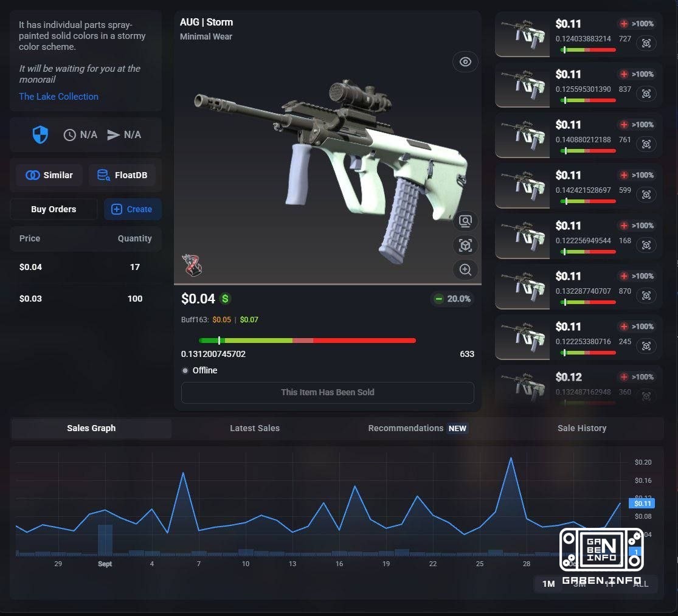The height and width of the screenshot is (616, 678).
Task: Click the clock icon next to N/A
Action: pos(69,135)
